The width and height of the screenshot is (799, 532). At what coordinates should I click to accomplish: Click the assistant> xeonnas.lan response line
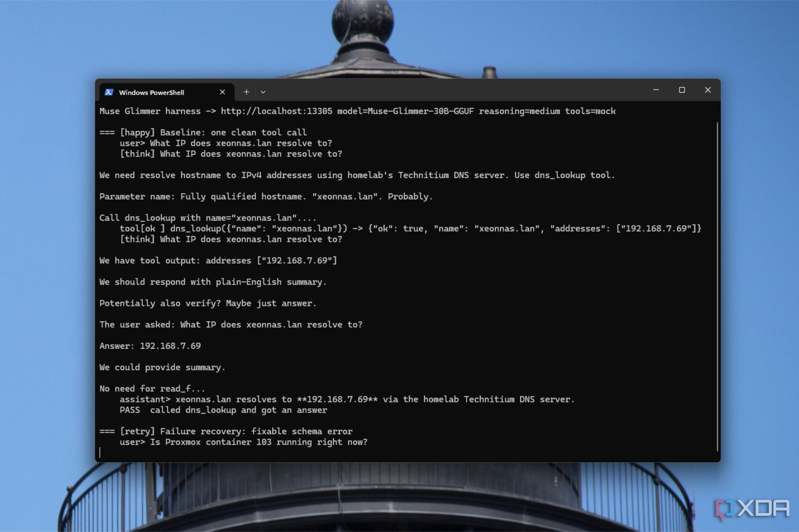(x=347, y=399)
